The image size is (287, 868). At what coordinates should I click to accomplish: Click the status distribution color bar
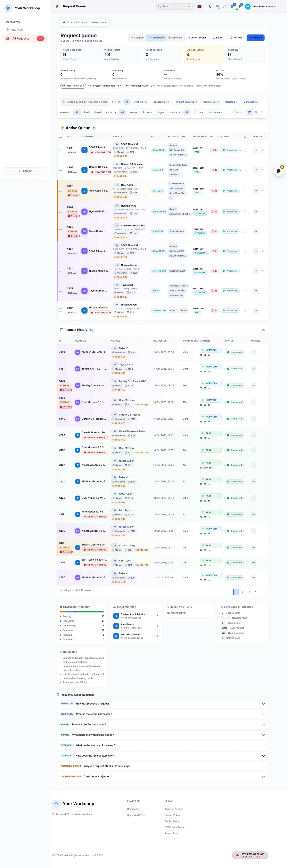(82, 612)
